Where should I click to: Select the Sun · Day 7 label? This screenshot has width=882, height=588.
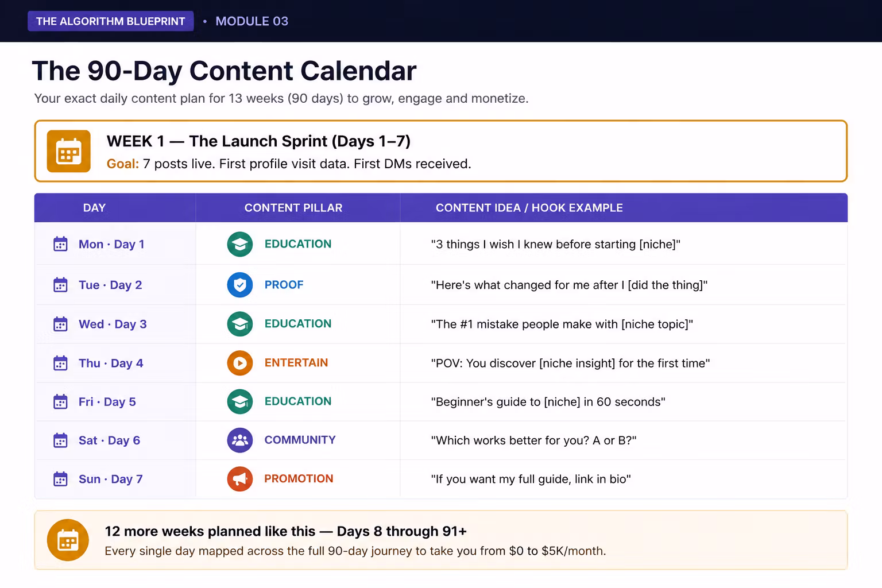point(110,479)
